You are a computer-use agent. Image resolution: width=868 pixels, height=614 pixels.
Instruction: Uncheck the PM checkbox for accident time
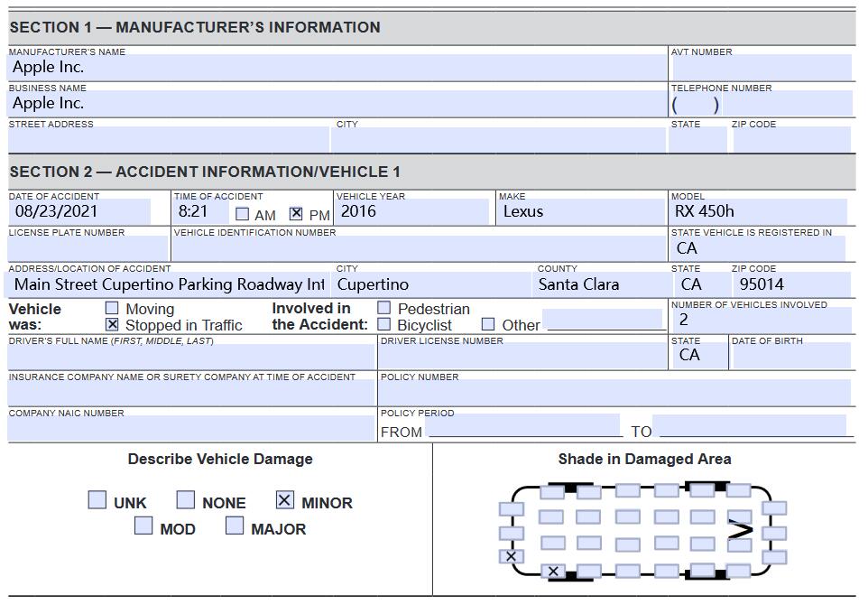[x=296, y=213]
